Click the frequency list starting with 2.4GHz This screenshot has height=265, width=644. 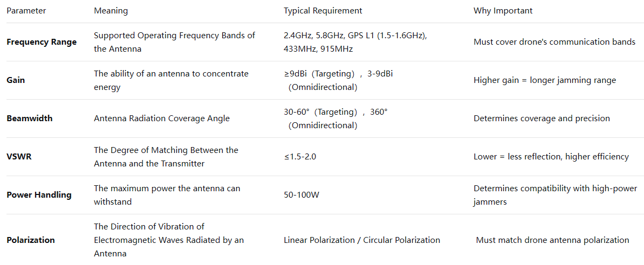(355, 42)
